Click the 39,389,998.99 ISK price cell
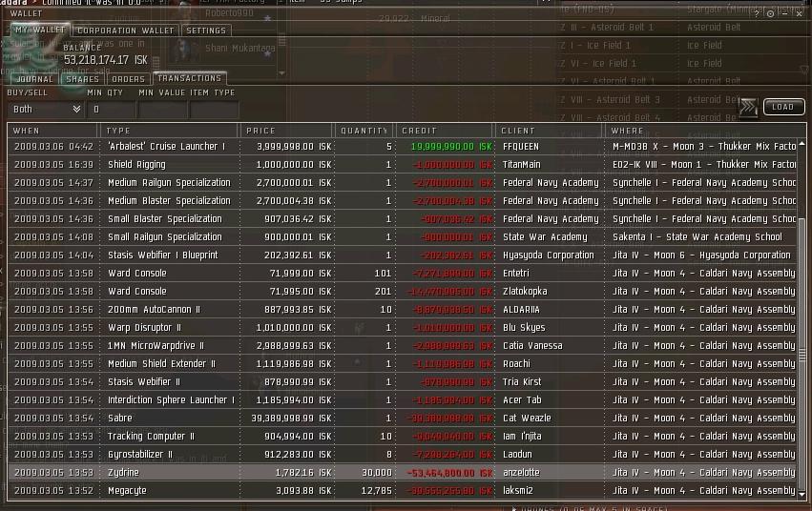This screenshot has height=511, width=812. pyautogui.click(x=291, y=418)
